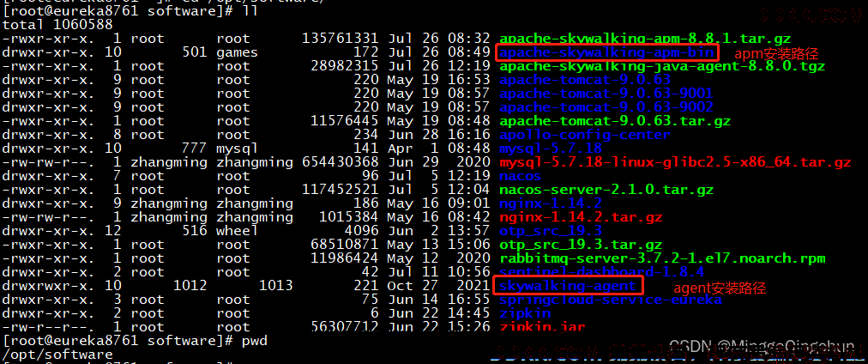Click date 'Oct 27 2021' of skywalking-agent
Viewport: 868px width, 364px height.
click(438, 286)
